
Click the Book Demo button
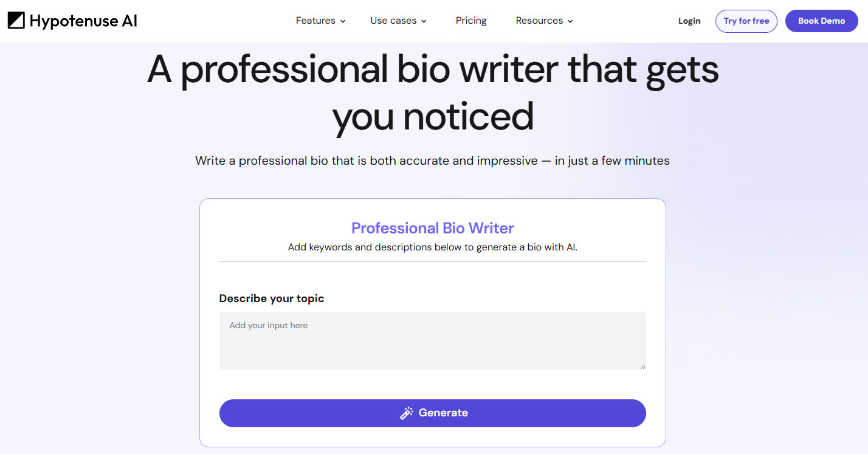(x=821, y=21)
